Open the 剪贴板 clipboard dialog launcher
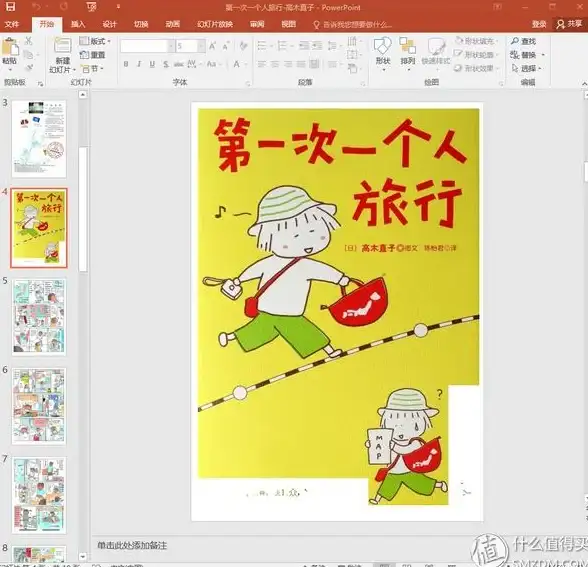 (40, 84)
